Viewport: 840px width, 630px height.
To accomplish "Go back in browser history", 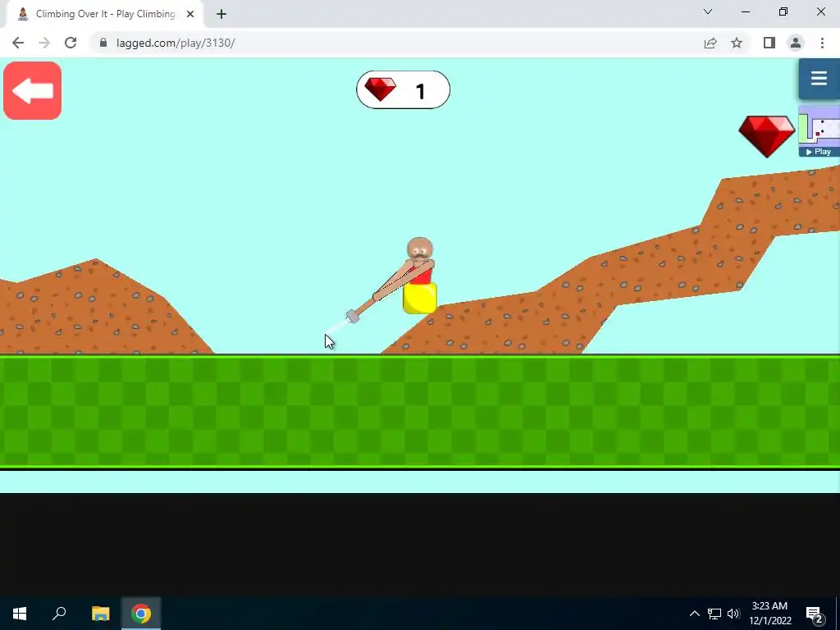I will pos(18,43).
